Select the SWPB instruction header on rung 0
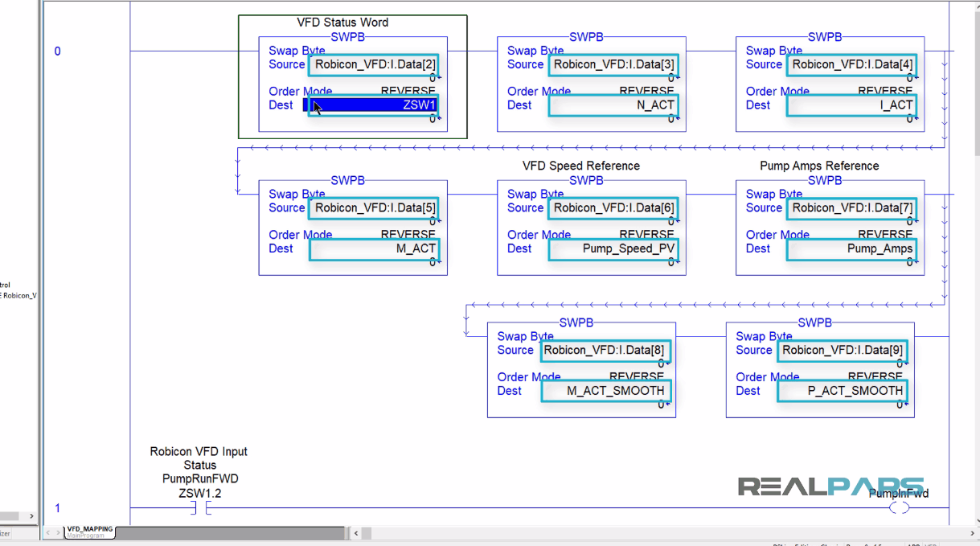980x546 pixels. click(x=349, y=36)
